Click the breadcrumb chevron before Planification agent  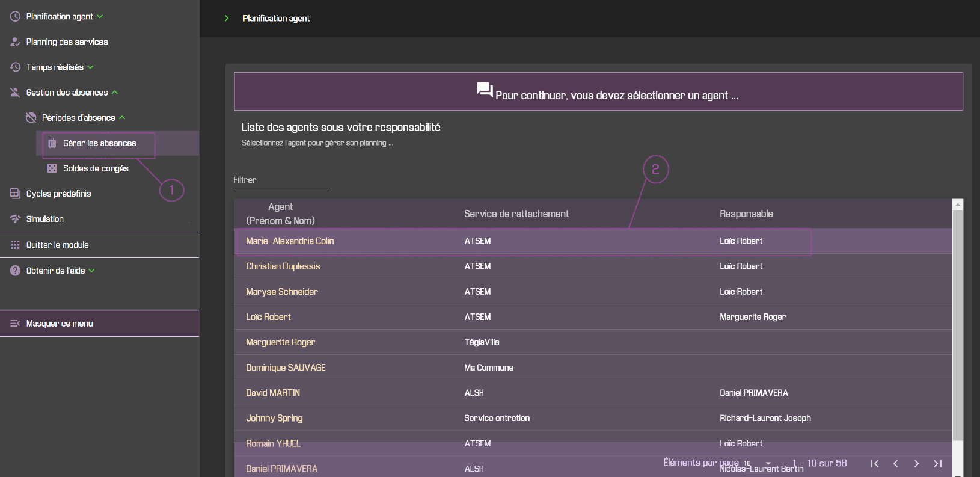point(227,19)
